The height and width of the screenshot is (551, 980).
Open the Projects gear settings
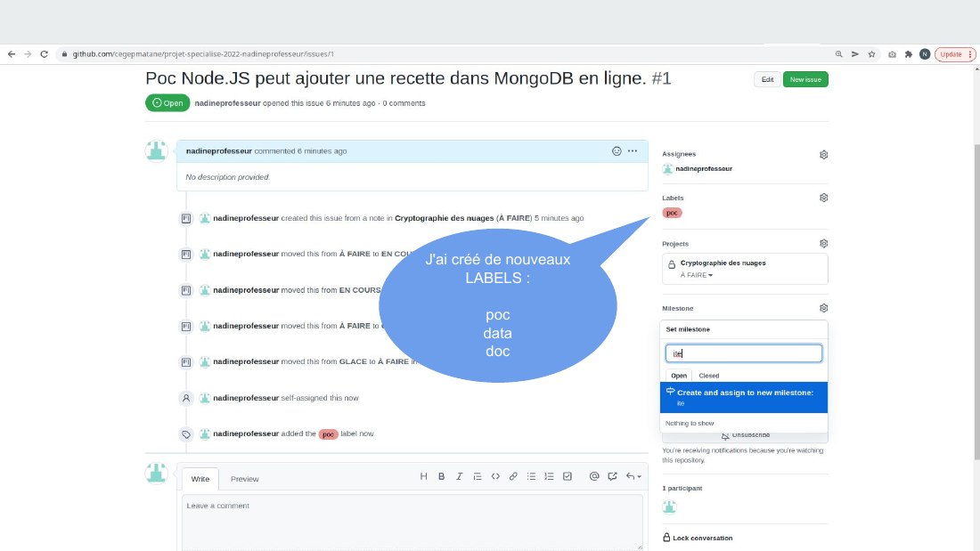tap(823, 244)
